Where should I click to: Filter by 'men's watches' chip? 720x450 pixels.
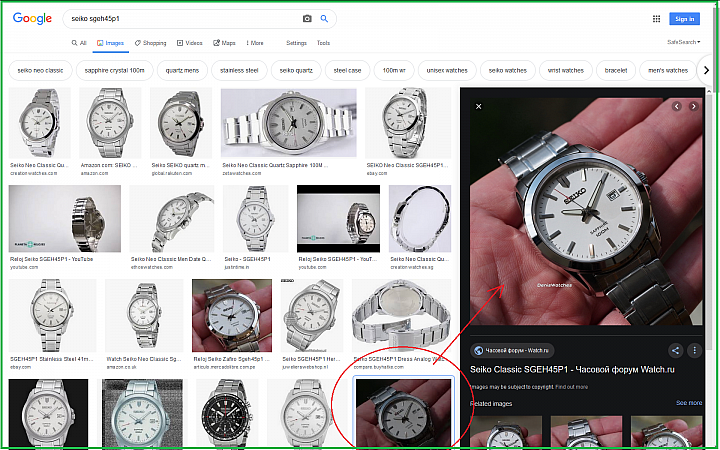pos(668,71)
